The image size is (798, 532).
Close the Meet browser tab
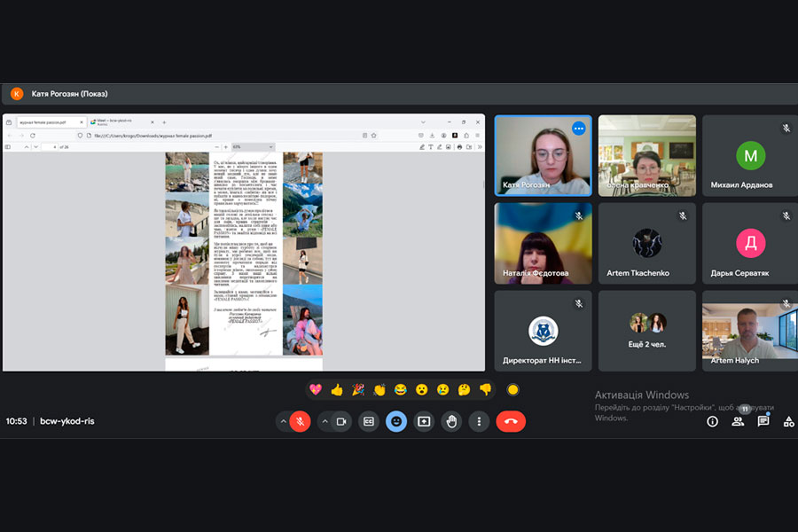pyautogui.click(x=153, y=122)
